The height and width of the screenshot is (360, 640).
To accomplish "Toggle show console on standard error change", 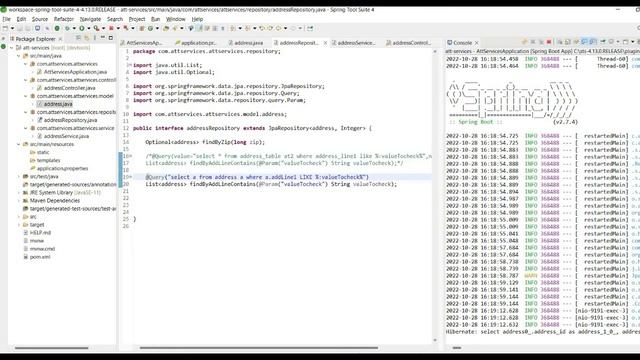I will point(593,42).
